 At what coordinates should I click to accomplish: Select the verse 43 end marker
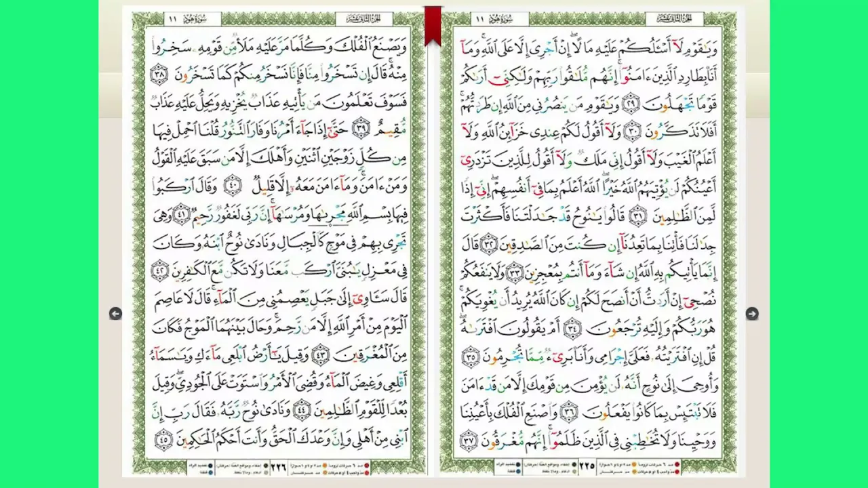pyautogui.click(x=321, y=354)
